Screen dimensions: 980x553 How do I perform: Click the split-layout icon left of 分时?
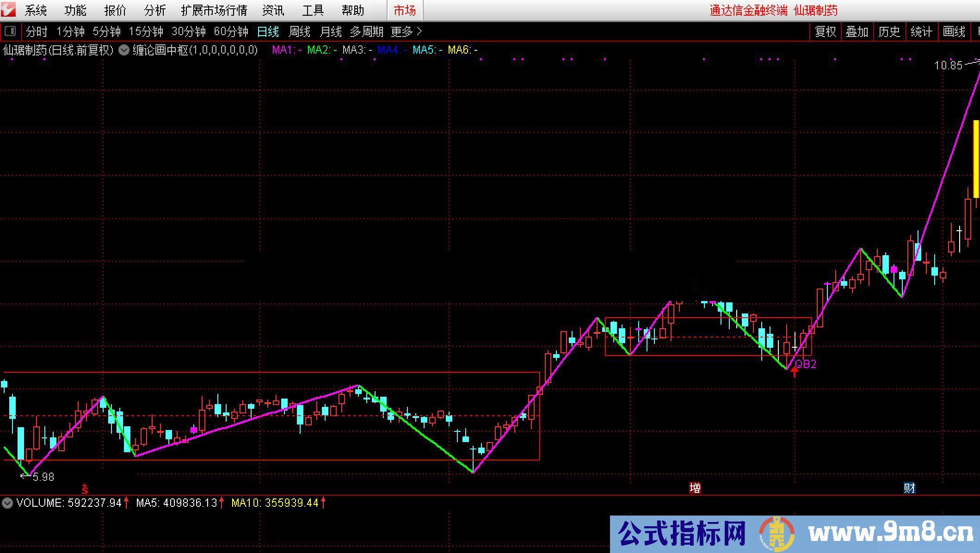(x=11, y=31)
